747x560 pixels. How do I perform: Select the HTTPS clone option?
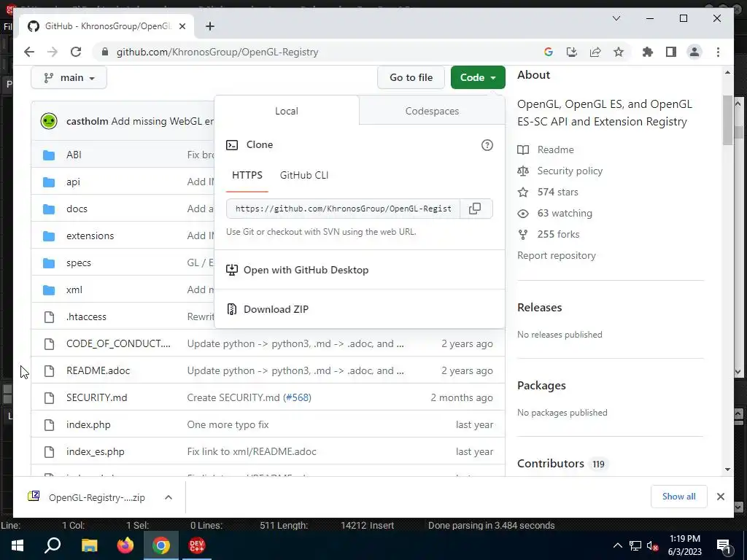point(247,175)
